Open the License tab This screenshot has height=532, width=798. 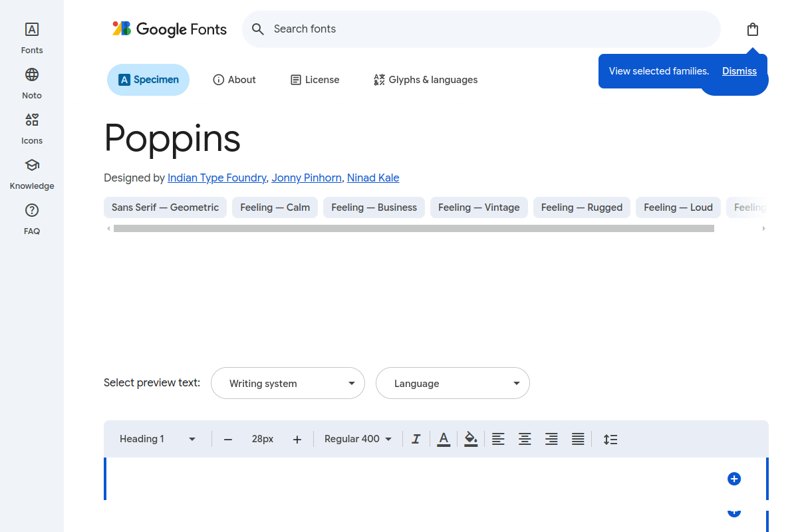(315, 79)
